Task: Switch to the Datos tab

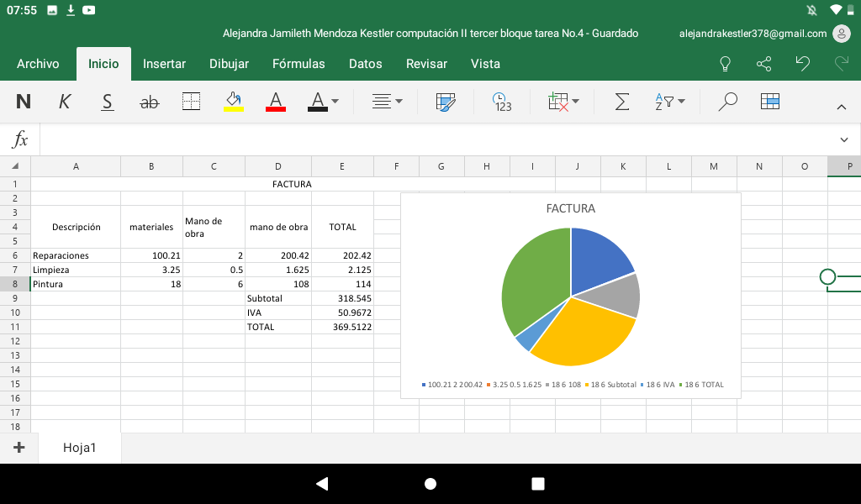Action: click(x=365, y=64)
